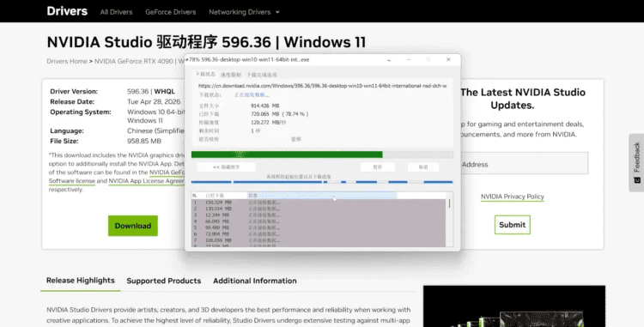Go to the Drivers logo heading

67,11
